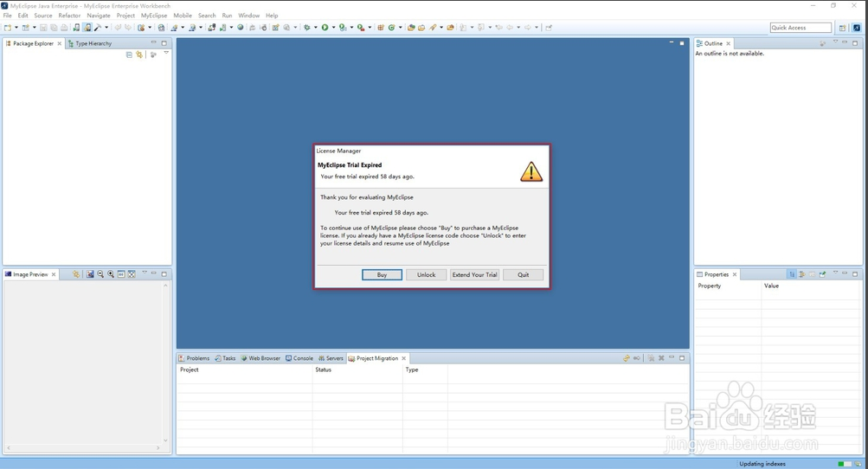Click the Image Preview vertical scrollbar

click(165, 363)
